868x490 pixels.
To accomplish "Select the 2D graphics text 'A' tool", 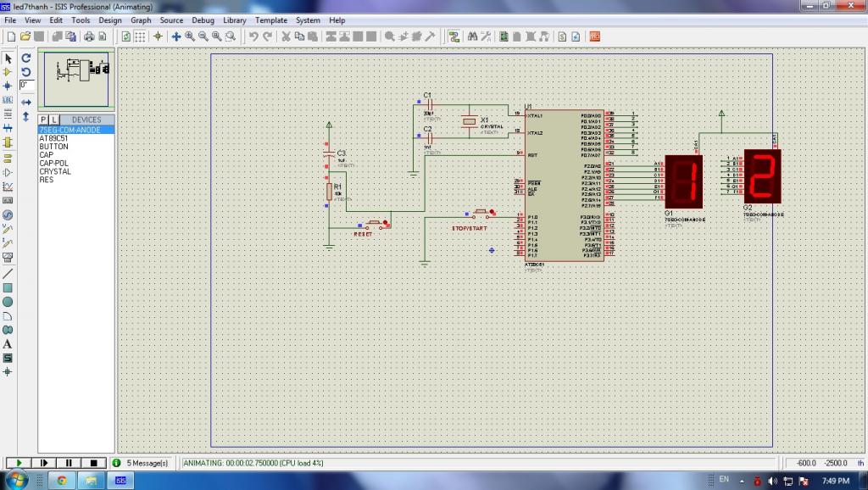I will tap(8, 344).
